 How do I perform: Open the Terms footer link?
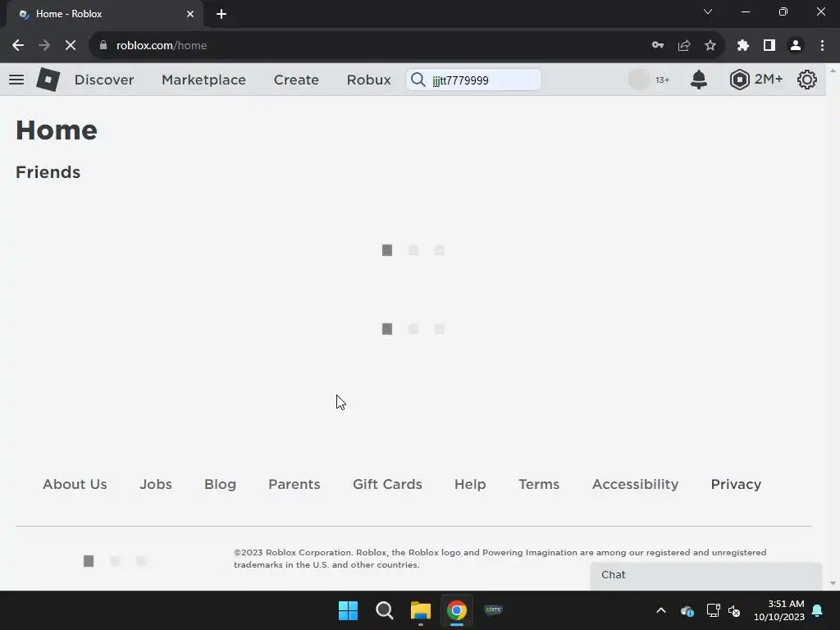539,484
